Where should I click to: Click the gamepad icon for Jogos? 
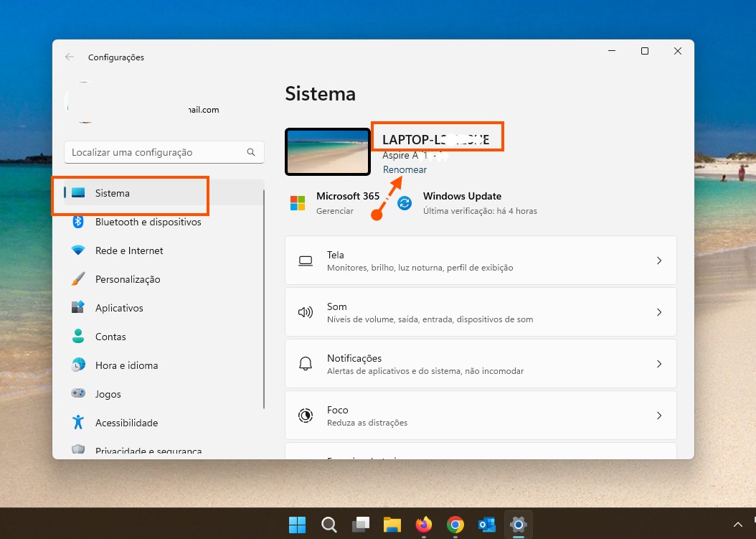pos(78,393)
